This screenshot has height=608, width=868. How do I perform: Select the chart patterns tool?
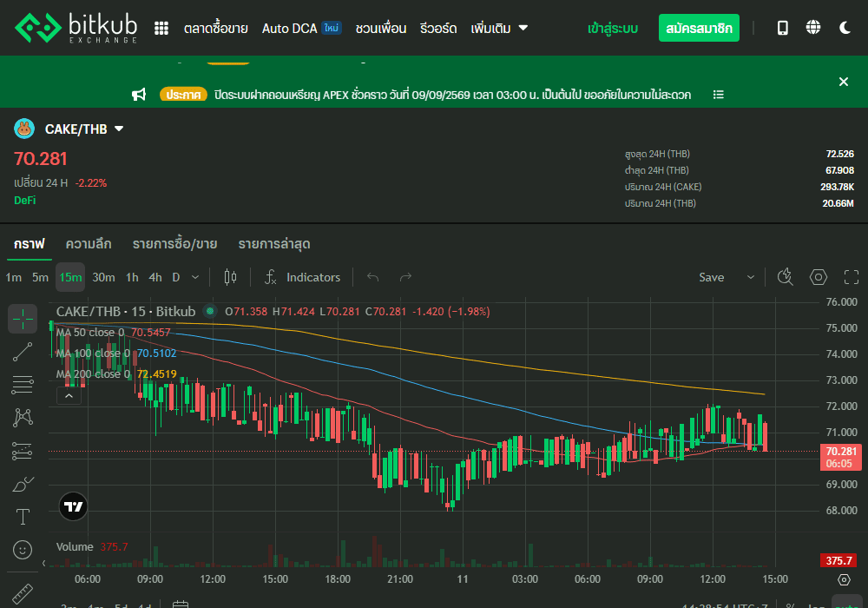(23, 418)
